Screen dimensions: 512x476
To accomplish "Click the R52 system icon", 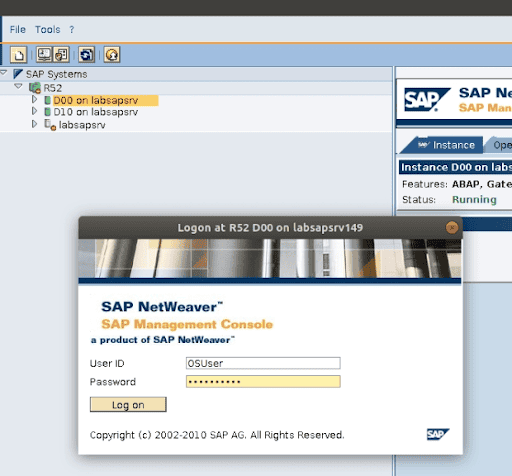I will [35, 88].
